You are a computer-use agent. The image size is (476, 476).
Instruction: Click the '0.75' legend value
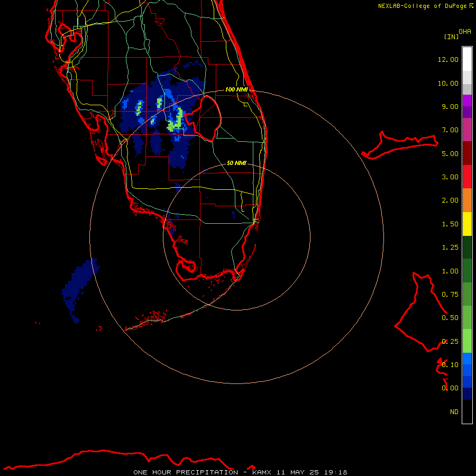pos(450,295)
